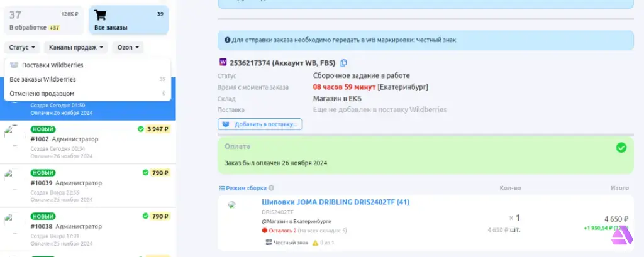The width and height of the screenshot is (644, 257).
Task: Click the SKU text DRIS2402TF under the product
Action: (x=277, y=212)
